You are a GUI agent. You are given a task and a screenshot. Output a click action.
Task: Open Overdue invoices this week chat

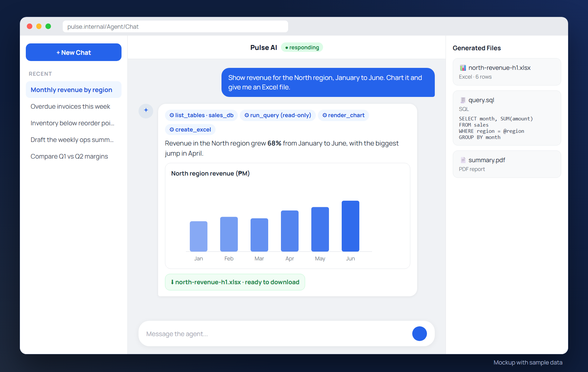pos(73,106)
